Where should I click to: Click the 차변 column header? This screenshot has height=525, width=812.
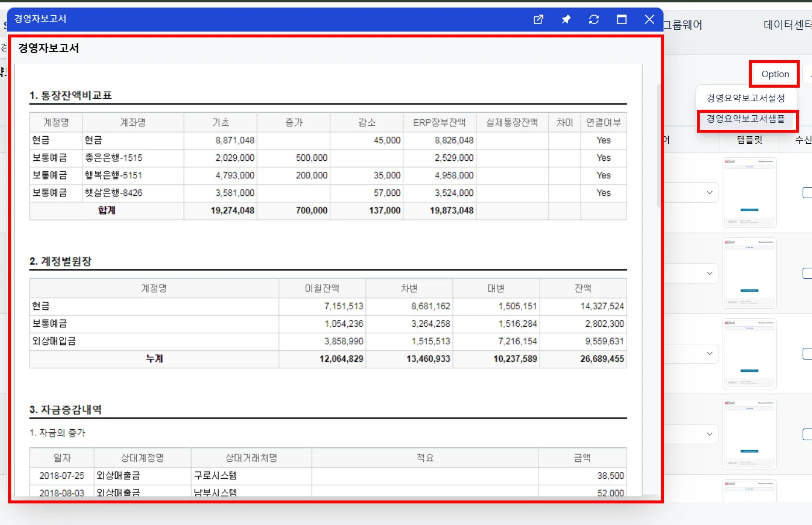[x=409, y=288]
